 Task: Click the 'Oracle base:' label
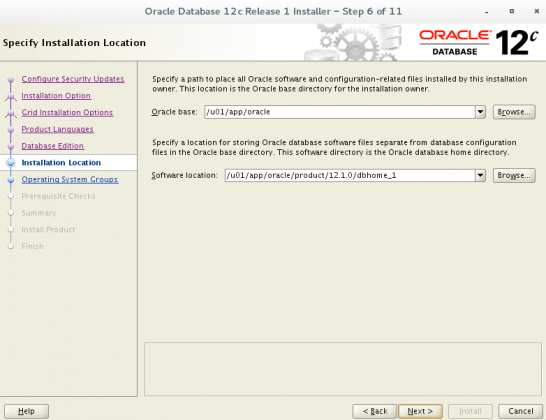click(x=174, y=112)
